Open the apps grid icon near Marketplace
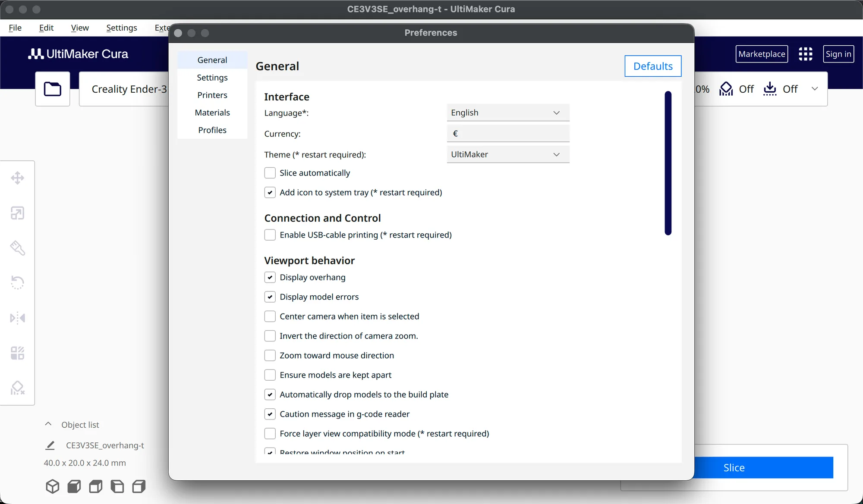This screenshot has height=504, width=863. click(x=805, y=54)
